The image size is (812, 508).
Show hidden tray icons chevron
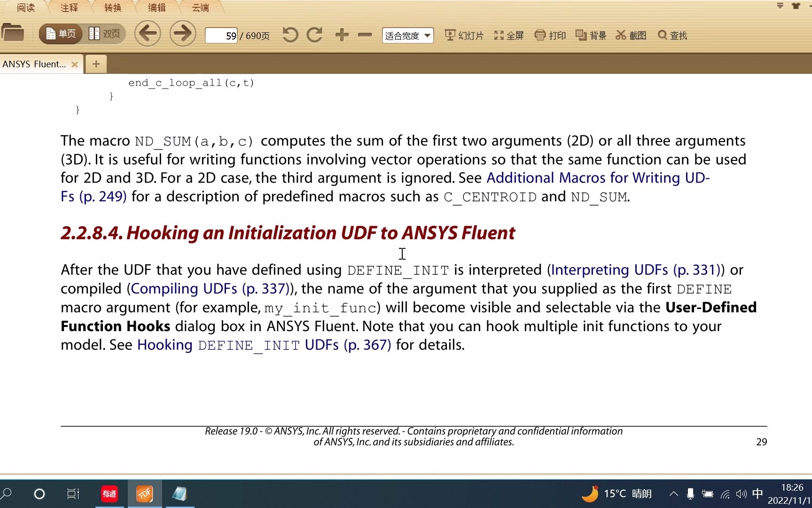point(673,493)
